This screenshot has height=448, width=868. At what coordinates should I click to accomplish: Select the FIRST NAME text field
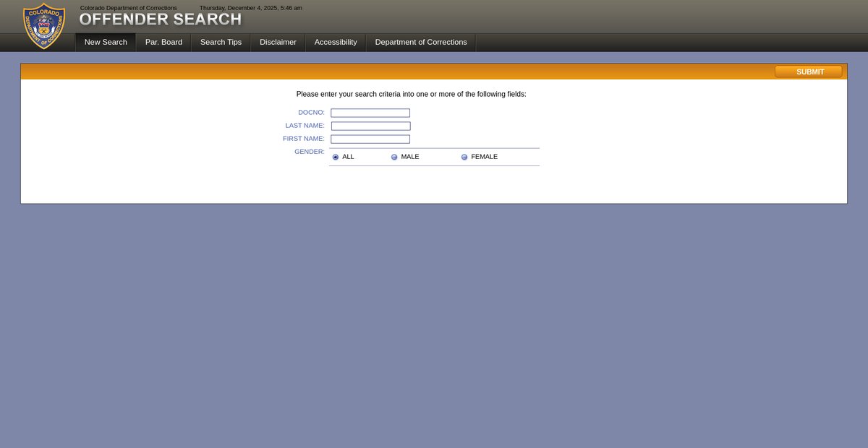coord(370,139)
